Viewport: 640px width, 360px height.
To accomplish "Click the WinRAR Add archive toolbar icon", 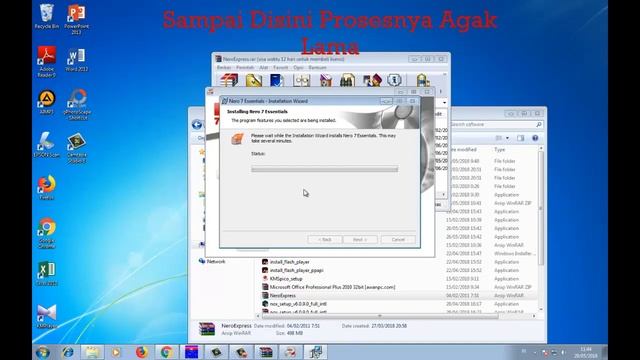I will tap(229, 80).
